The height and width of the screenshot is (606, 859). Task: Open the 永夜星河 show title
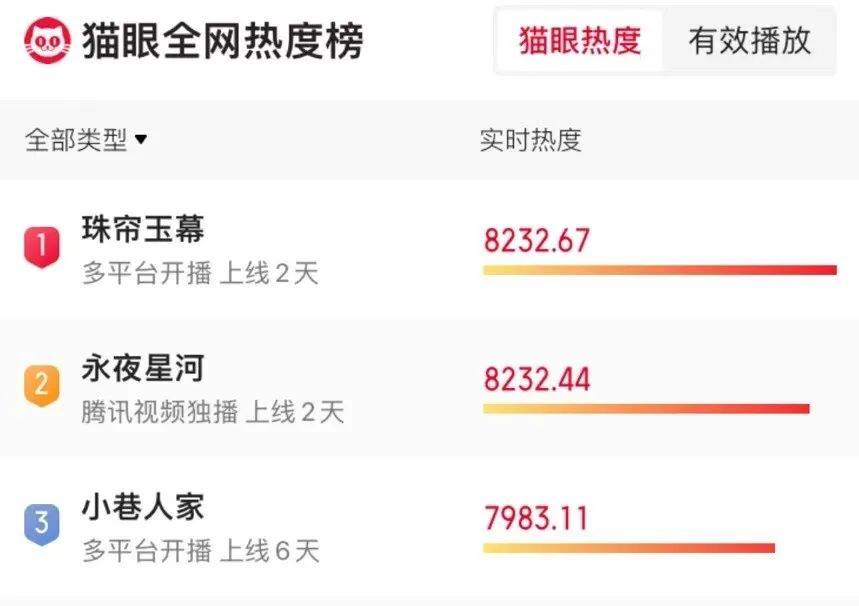(x=143, y=368)
